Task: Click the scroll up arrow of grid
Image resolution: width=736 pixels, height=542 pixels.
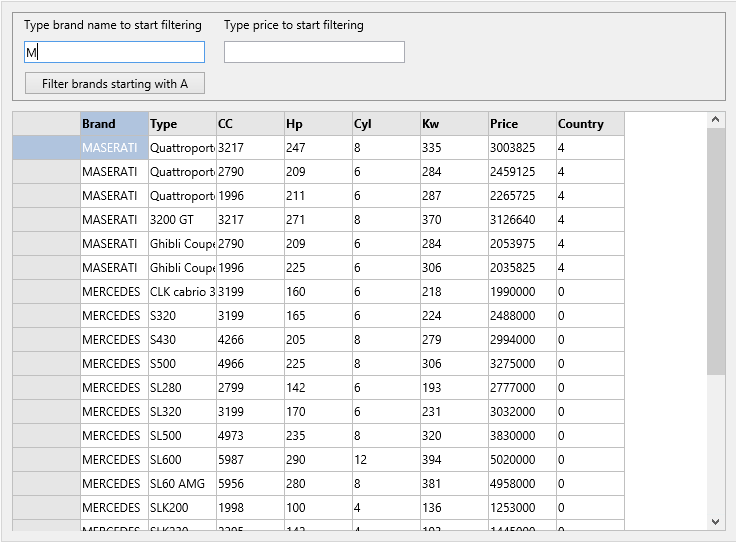Action: point(716,119)
